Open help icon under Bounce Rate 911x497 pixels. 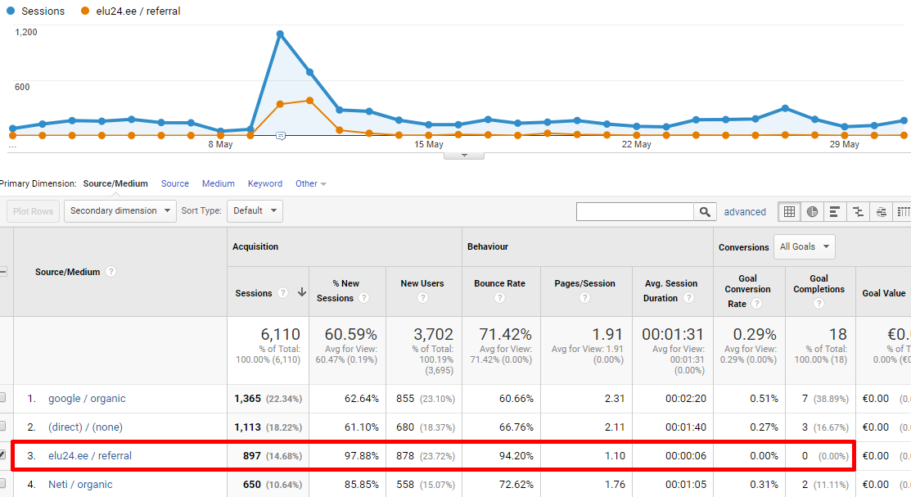[500, 298]
